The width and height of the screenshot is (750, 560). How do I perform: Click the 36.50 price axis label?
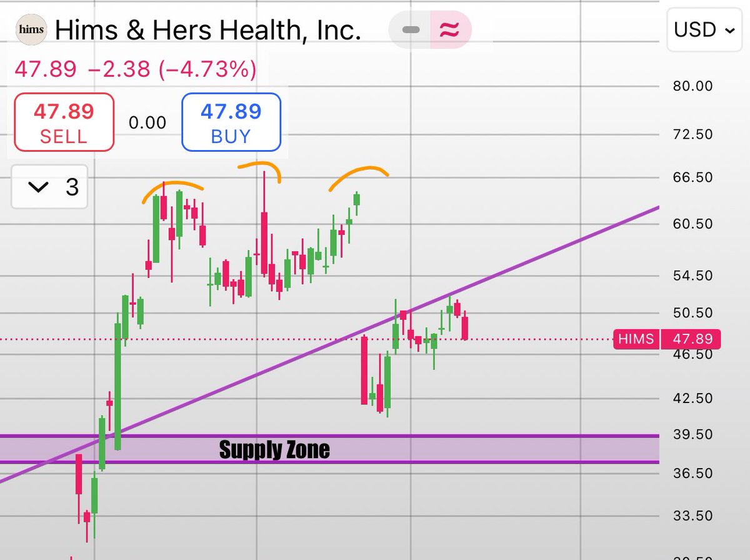click(x=692, y=473)
